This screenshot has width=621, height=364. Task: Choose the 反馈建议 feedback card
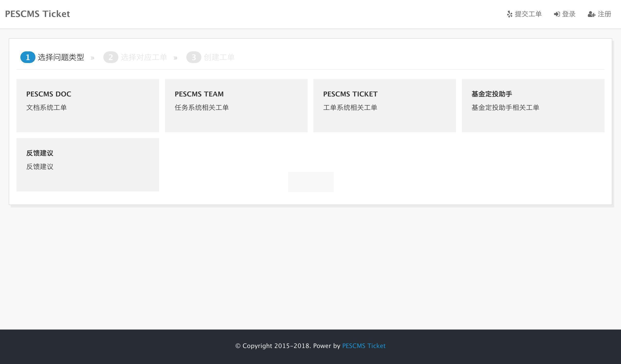click(88, 165)
